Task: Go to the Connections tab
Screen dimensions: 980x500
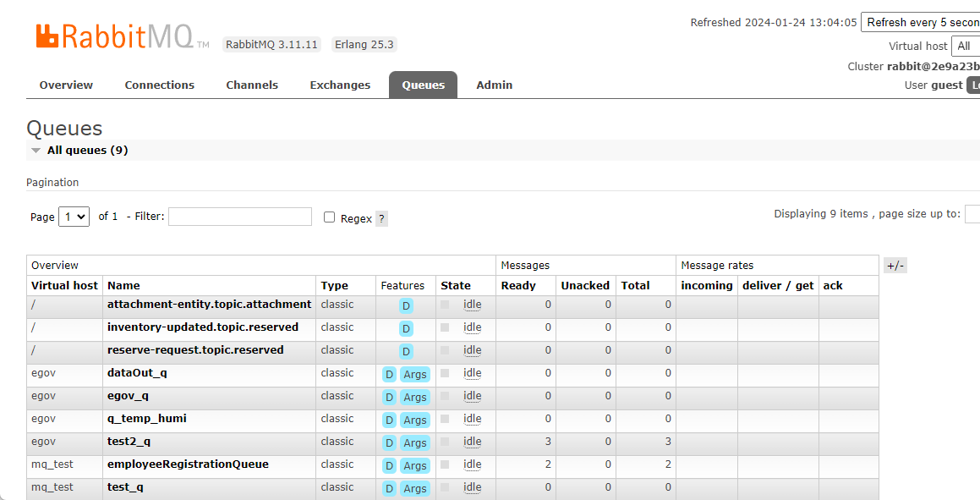Action: pos(159,85)
